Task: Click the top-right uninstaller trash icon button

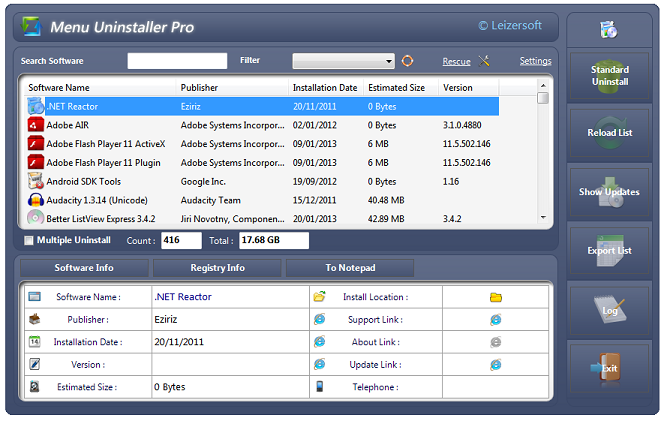Action: [x=608, y=29]
